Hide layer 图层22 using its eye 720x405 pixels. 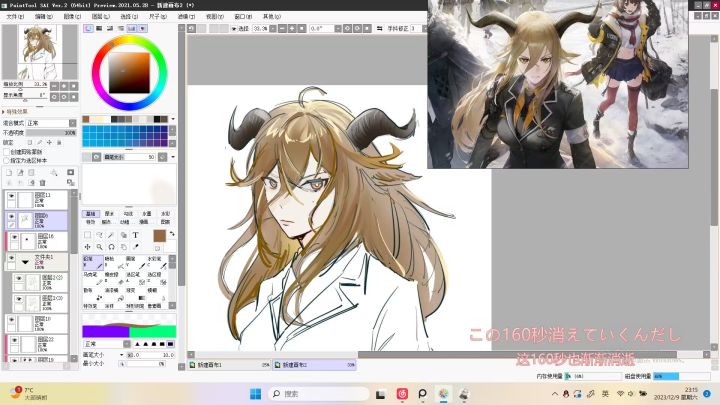(x=15, y=340)
